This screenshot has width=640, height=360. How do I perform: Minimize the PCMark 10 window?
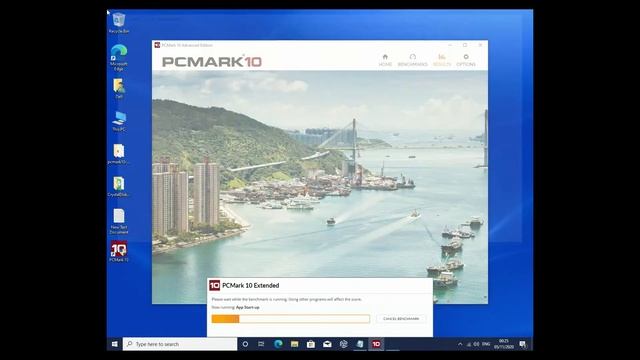450,45
